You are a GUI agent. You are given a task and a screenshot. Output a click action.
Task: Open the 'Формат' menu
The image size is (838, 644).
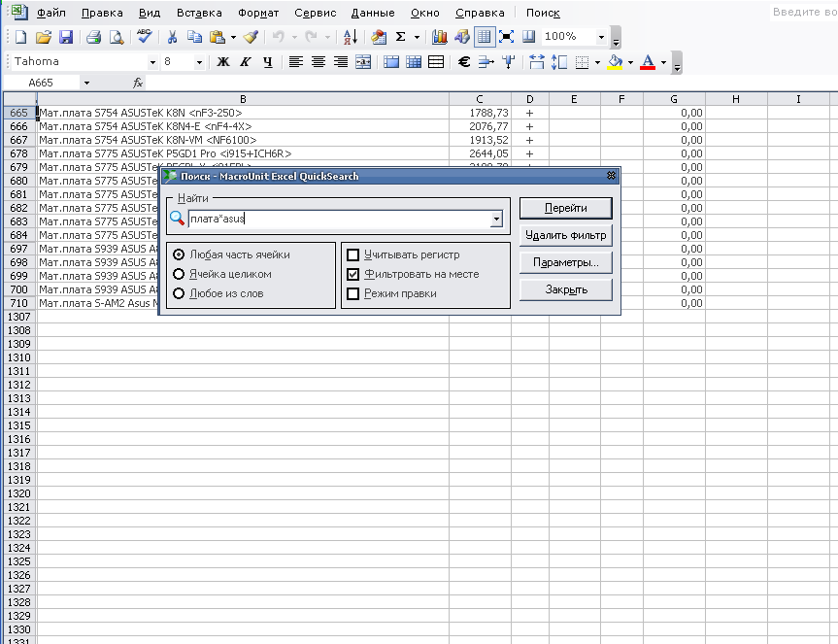pyautogui.click(x=256, y=13)
